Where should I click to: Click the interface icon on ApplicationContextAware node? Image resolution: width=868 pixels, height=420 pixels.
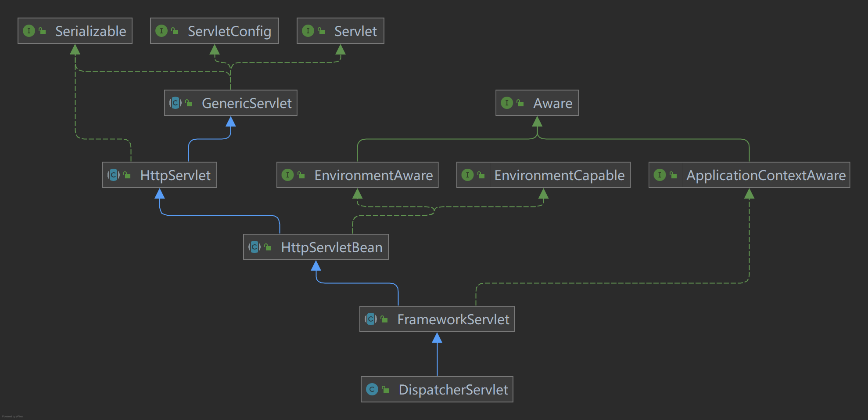point(660,175)
